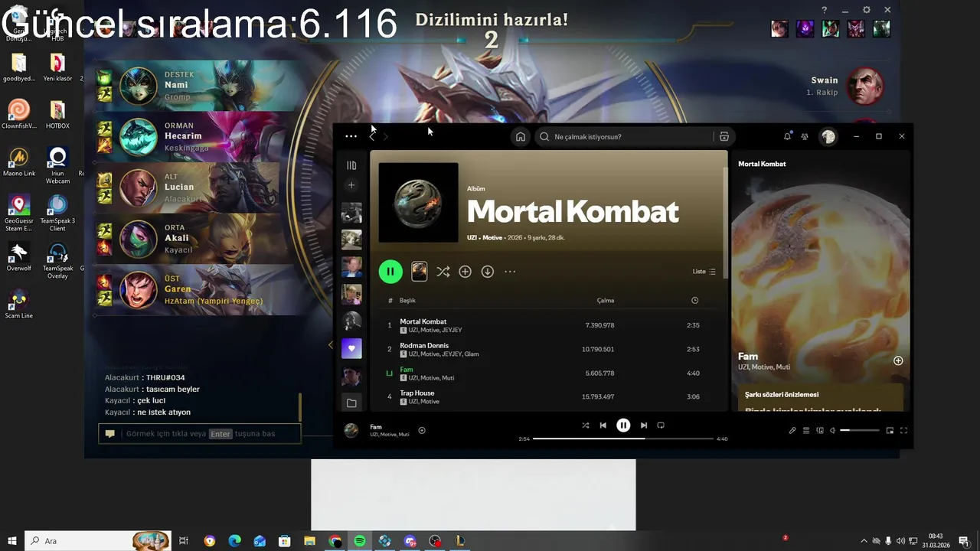The image size is (980, 551).
Task: Open League client help question mark
Action: [825, 10]
